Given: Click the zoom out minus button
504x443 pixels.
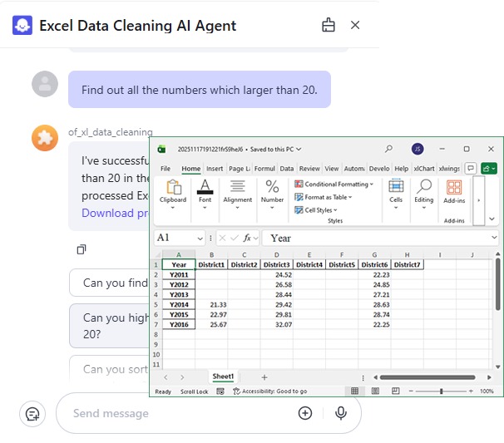Looking at the screenshot, I should click(411, 391).
